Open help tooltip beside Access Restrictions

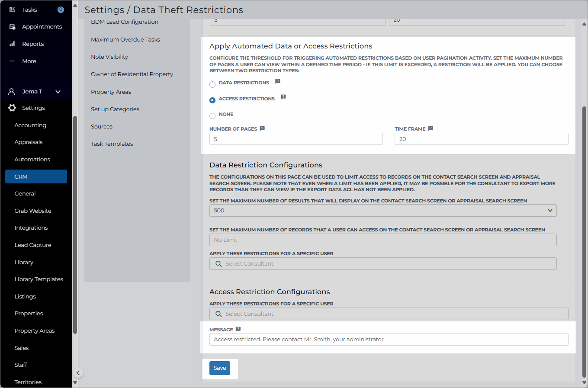(x=283, y=97)
